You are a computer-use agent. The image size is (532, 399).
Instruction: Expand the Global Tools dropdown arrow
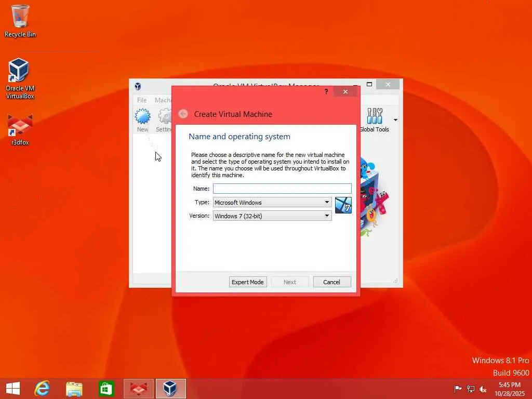click(395, 120)
